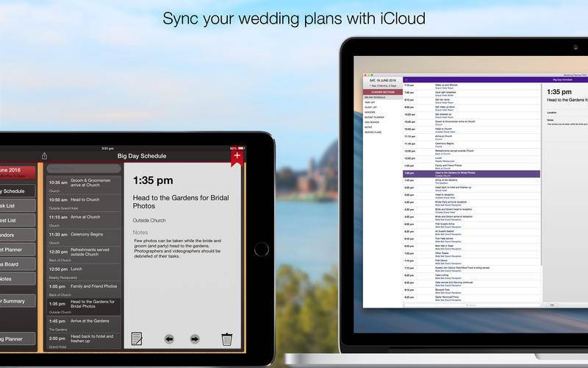
Task: Open Task List in iPad sidebar
Action: (18, 206)
